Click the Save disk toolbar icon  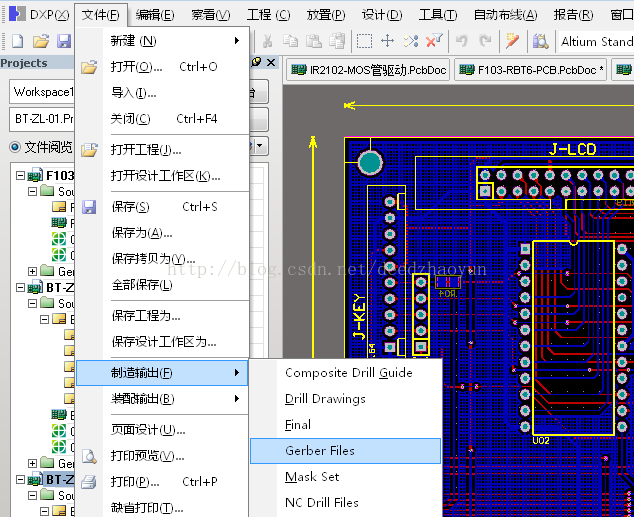point(64,41)
